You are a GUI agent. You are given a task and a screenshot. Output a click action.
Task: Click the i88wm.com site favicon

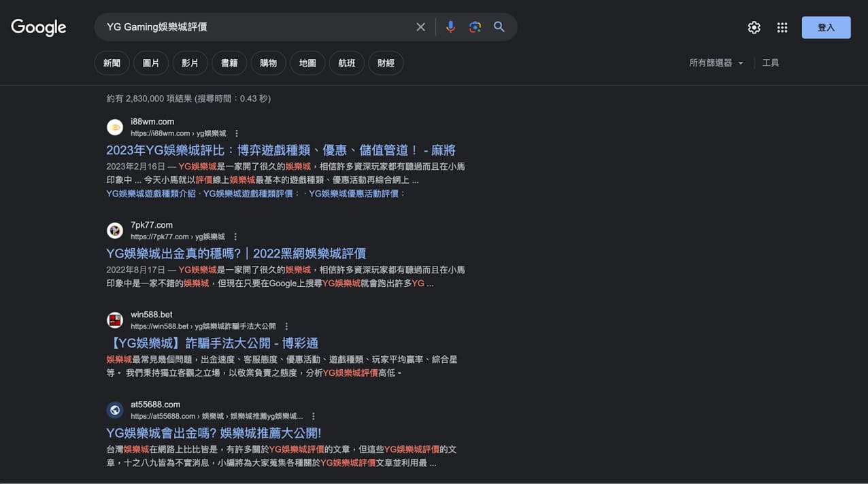(115, 127)
